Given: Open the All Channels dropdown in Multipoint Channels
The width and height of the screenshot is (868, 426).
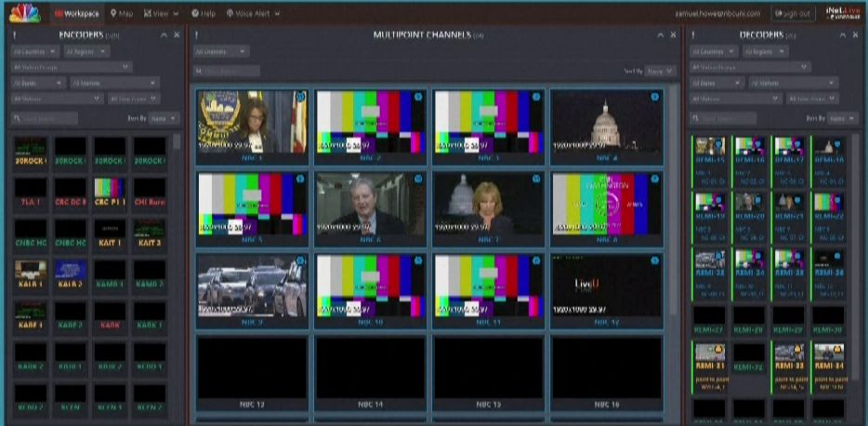Looking at the screenshot, I should (x=221, y=51).
